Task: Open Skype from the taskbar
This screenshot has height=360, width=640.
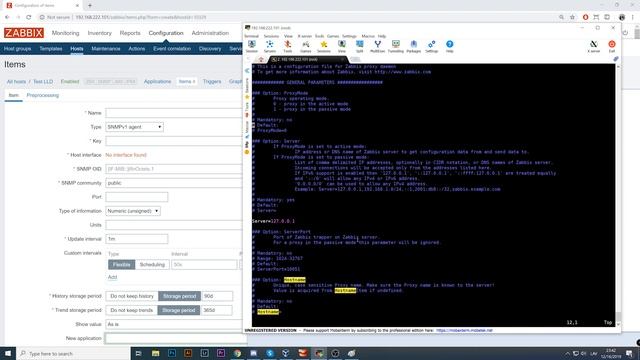Action: (x=270, y=353)
